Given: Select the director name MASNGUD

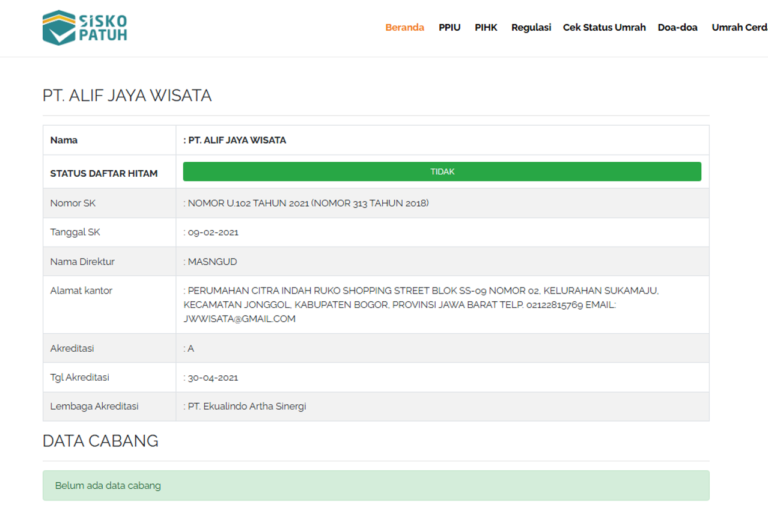Looking at the screenshot, I should click(x=212, y=262).
